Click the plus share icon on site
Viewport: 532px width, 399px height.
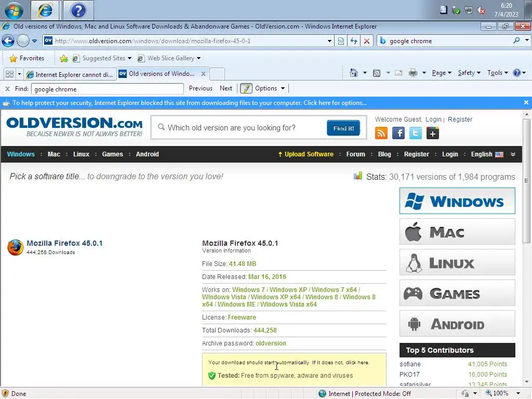tap(433, 133)
